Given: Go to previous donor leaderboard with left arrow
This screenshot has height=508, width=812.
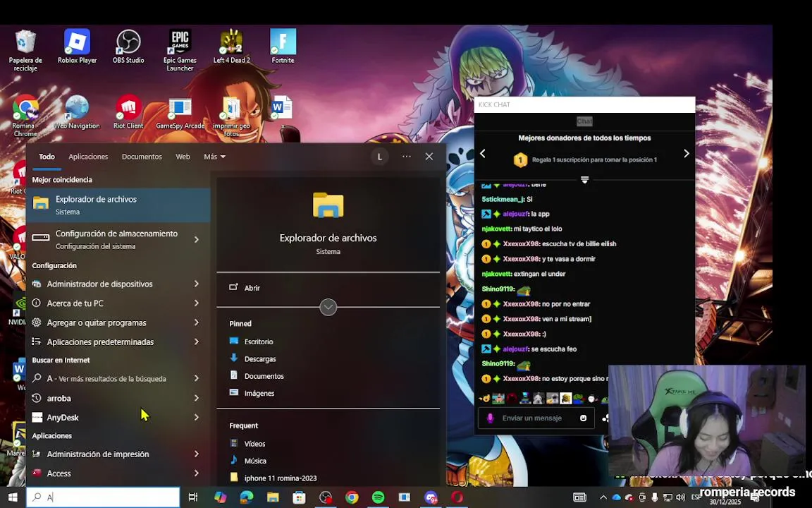Looking at the screenshot, I should [483, 153].
